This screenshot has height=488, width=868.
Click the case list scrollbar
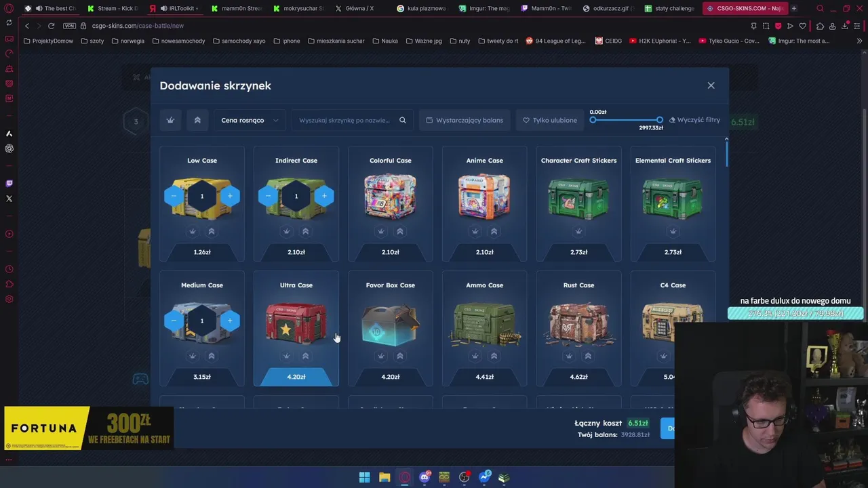point(726,152)
